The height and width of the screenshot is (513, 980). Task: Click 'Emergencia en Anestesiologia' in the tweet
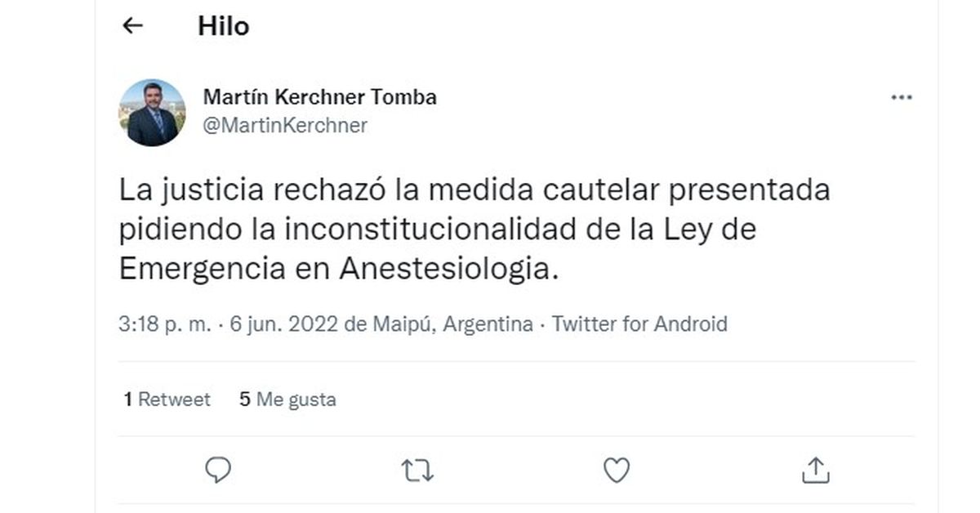(339, 269)
